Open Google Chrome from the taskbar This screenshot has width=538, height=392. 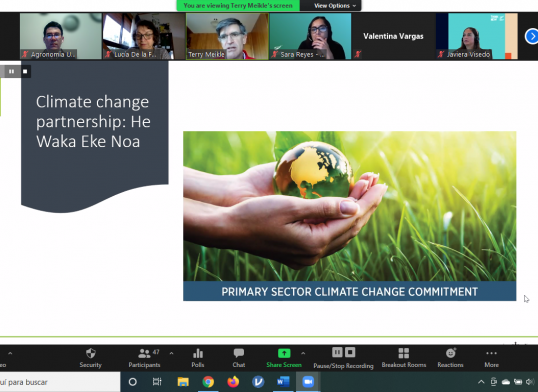(x=208, y=382)
